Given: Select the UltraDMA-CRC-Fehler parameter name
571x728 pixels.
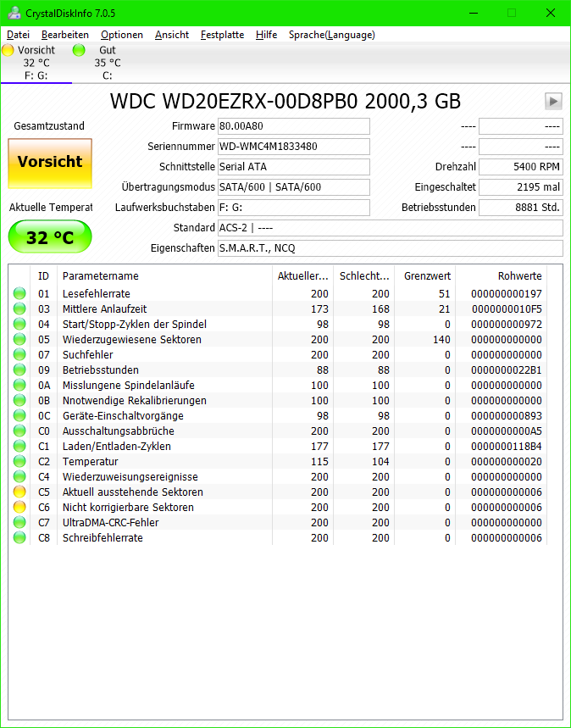Looking at the screenshot, I should point(110,522).
